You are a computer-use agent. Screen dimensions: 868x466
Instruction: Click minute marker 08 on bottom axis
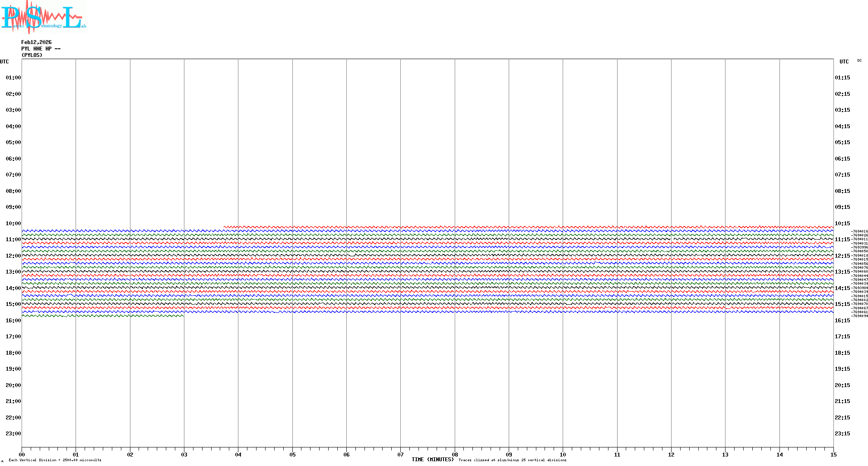(455, 455)
